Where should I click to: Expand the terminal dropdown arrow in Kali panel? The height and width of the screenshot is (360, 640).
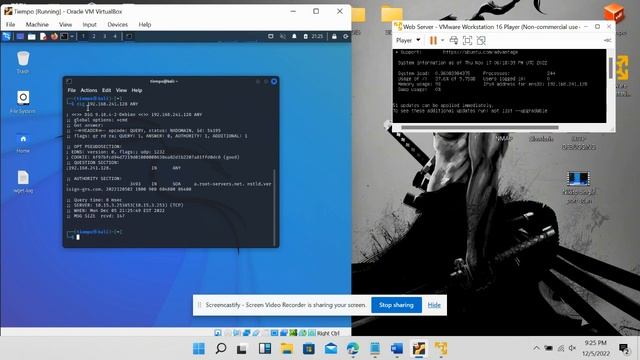[72, 36]
